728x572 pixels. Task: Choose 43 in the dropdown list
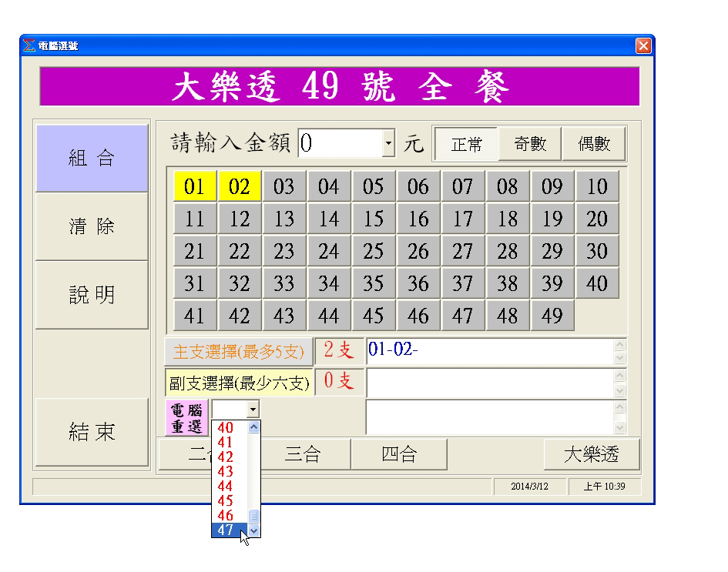230,471
